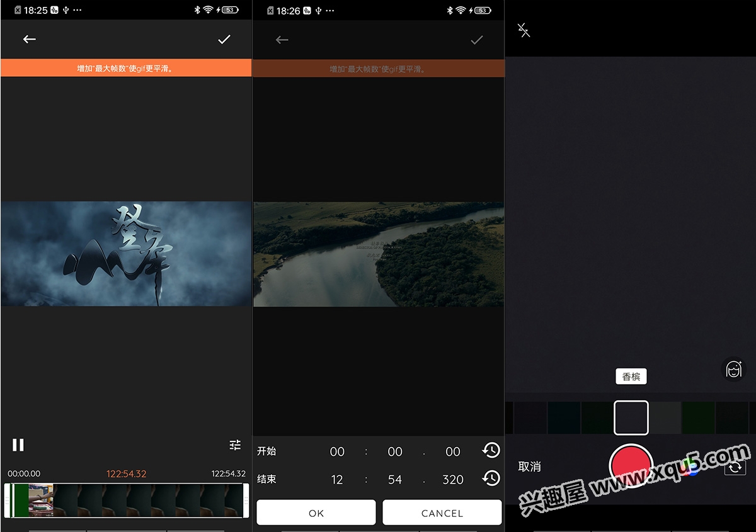756x532 pixels.
Task: Choose the selected filter swatch with white border
Action: click(631, 417)
